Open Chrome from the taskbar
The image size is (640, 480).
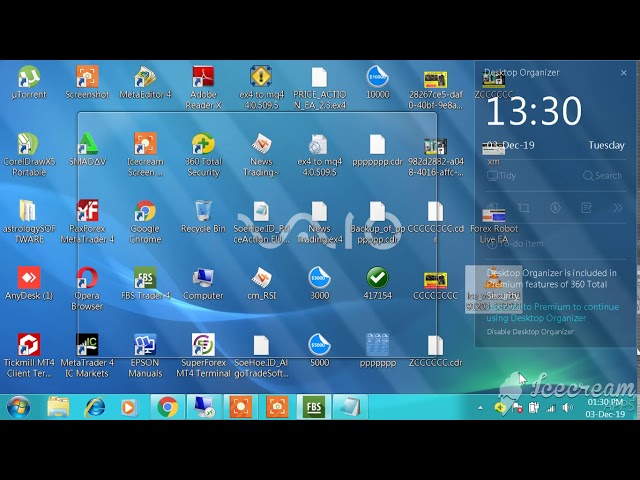click(x=167, y=407)
